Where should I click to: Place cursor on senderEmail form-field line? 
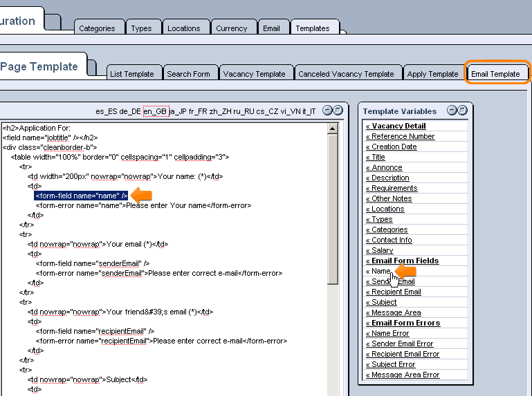(x=92, y=263)
